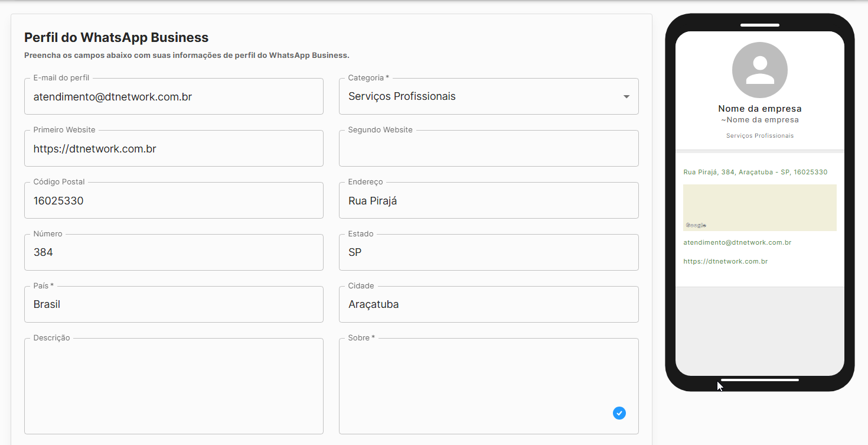Focus the empty Segundo Website field
This screenshot has width=868, height=445.
pyautogui.click(x=489, y=148)
